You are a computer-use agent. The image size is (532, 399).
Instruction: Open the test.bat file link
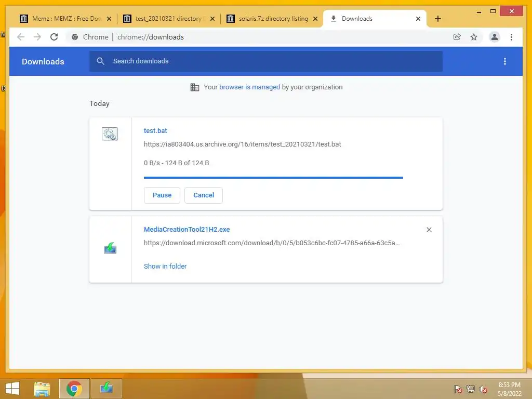coord(155,130)
